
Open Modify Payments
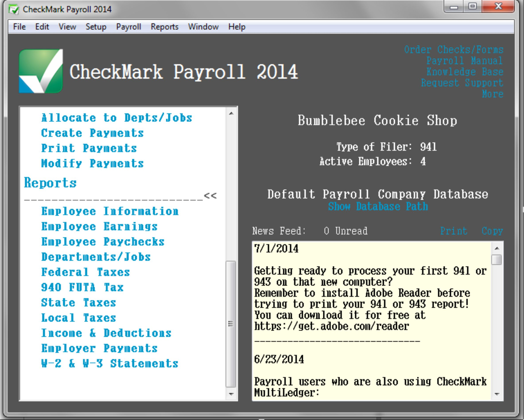point(92,163)
